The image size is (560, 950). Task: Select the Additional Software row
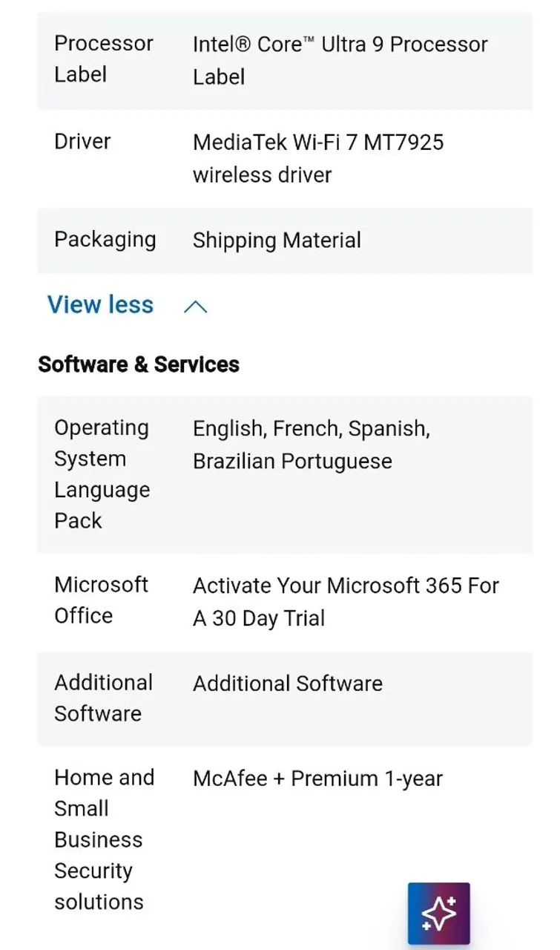[103, 698]
